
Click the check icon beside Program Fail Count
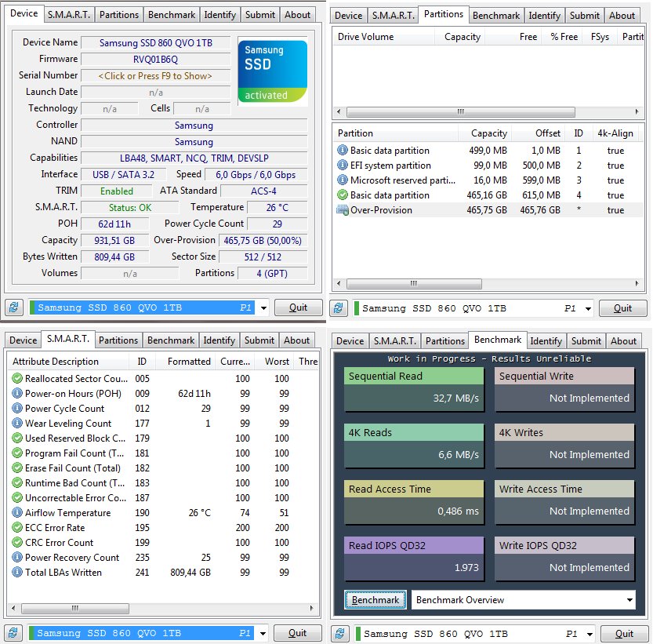tap(17, 453)
